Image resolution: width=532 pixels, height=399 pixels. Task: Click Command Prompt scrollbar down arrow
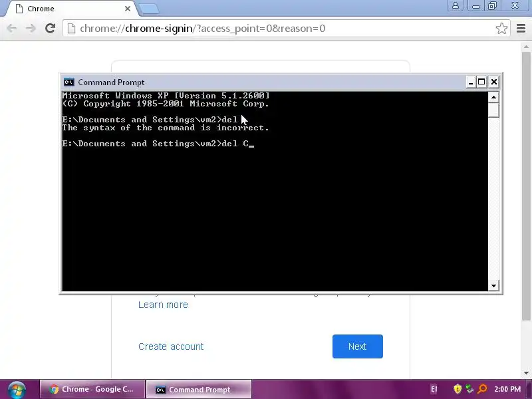click(x=493, y=286)
